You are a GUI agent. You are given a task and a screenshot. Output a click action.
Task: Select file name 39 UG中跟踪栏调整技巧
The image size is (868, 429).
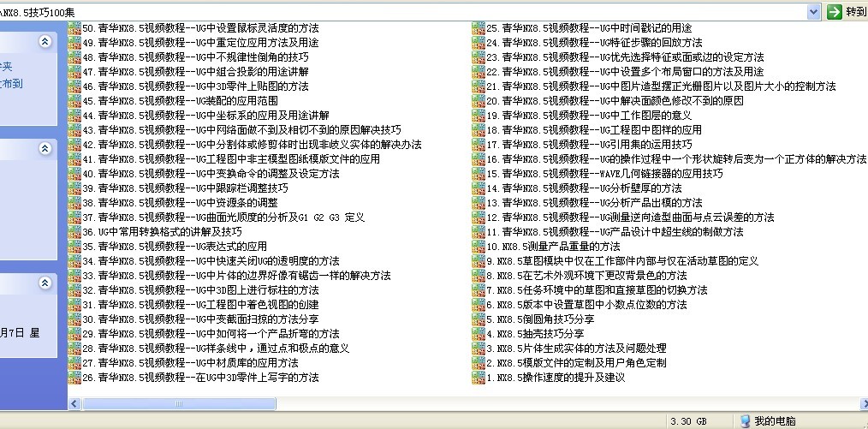(185, 188)
